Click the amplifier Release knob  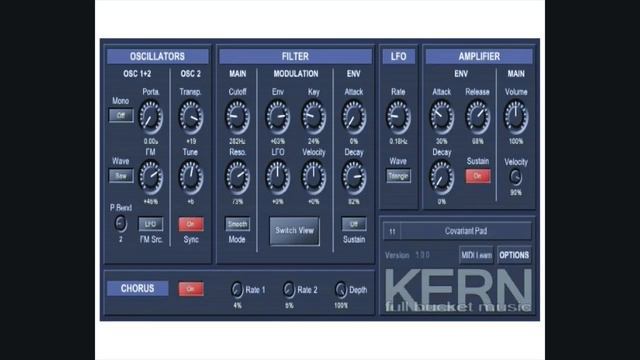click(x=477, y=117)
